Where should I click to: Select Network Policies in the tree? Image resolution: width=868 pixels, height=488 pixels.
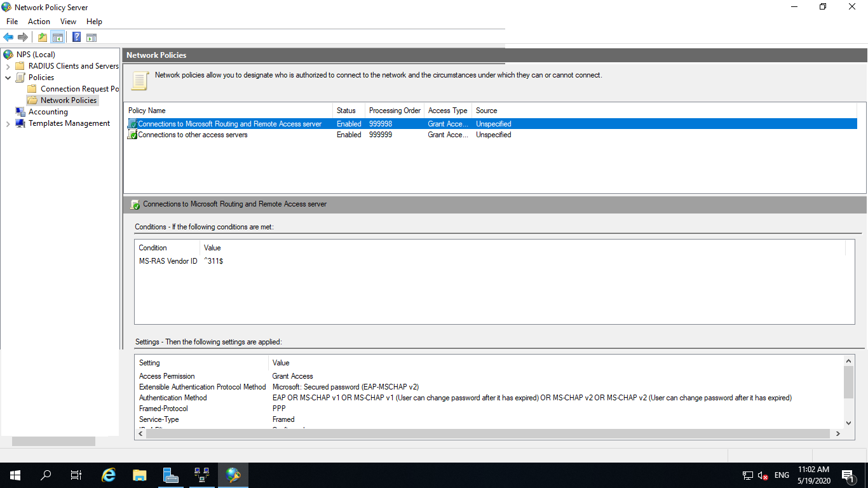click(69, 100)
